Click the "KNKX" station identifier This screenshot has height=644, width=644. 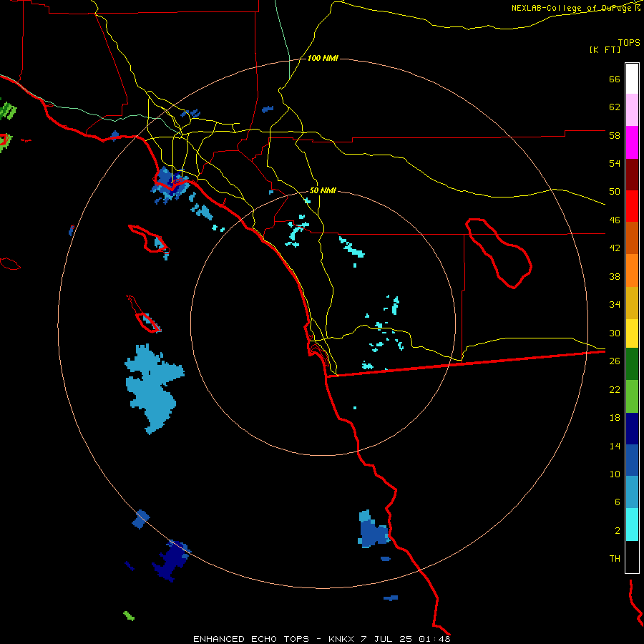point(341,639)
